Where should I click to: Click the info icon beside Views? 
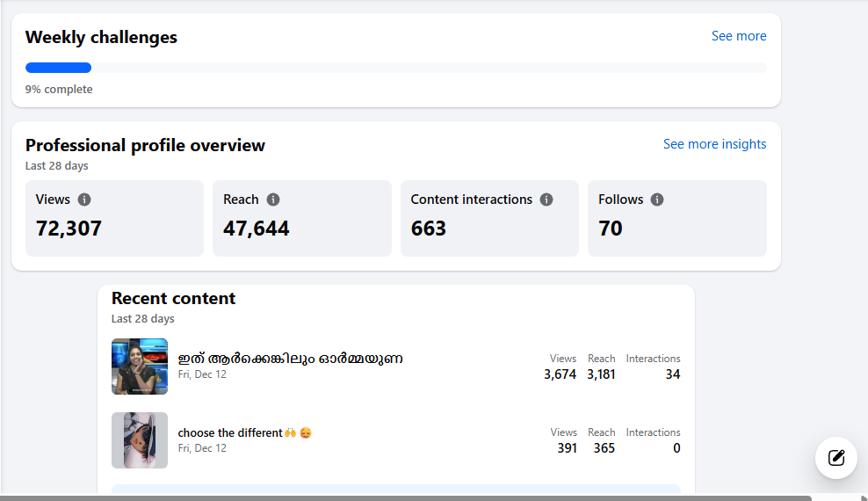[x=84, y=200]
